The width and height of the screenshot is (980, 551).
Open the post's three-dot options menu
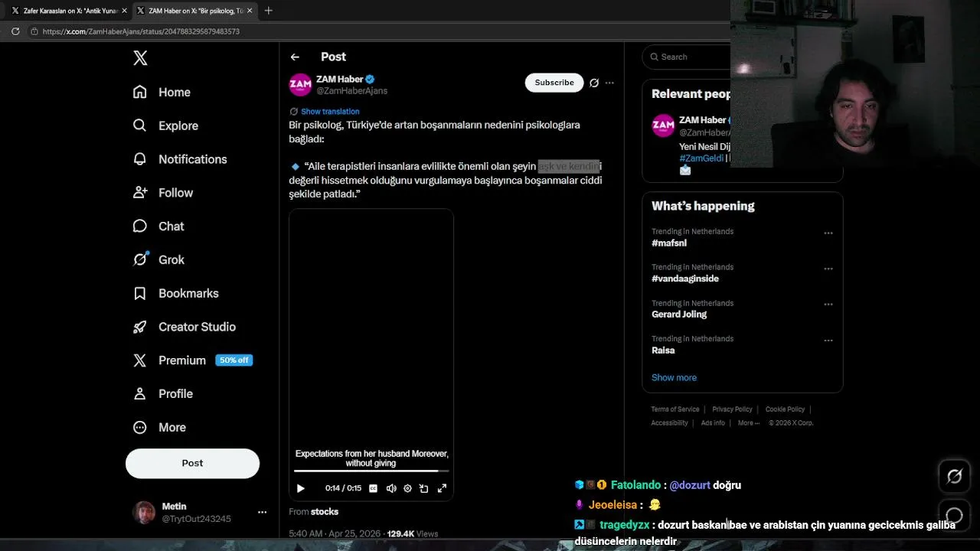pos(609,83)
